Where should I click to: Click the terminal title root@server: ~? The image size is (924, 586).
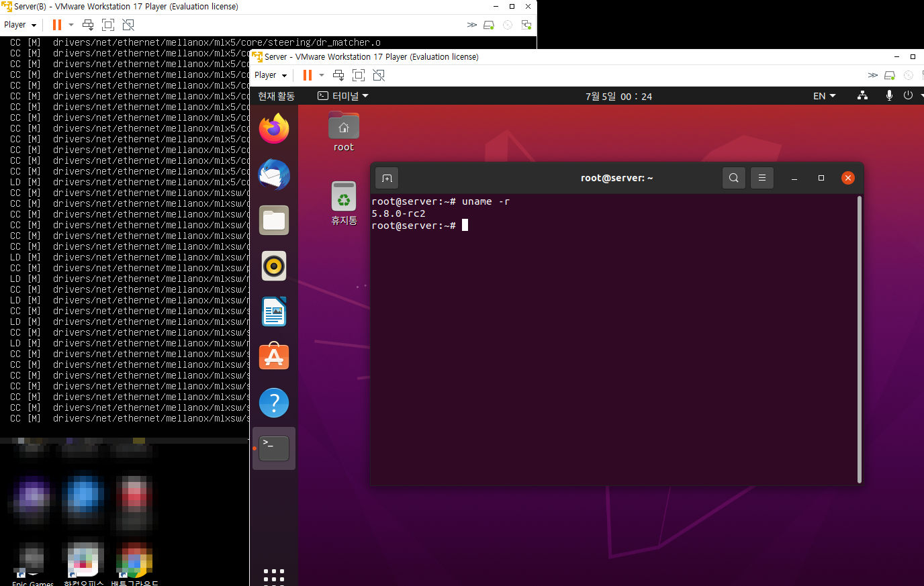(x=616, y=178)
